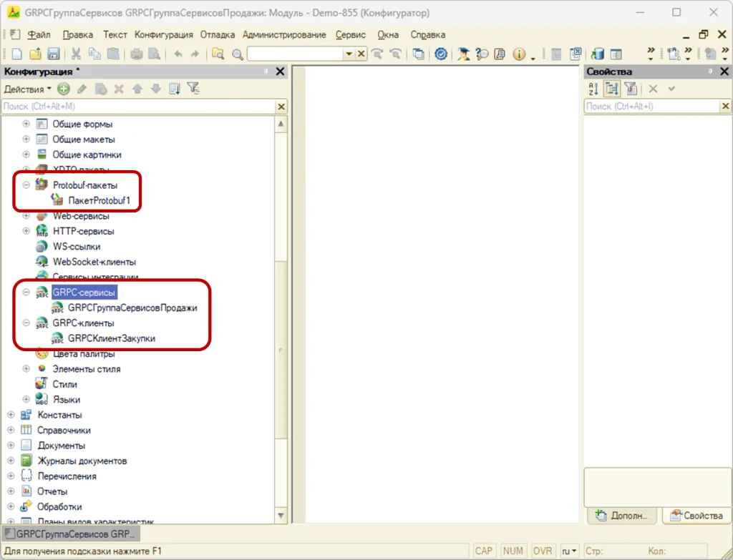Click the update database configuration icon

[x=598, y=54]
